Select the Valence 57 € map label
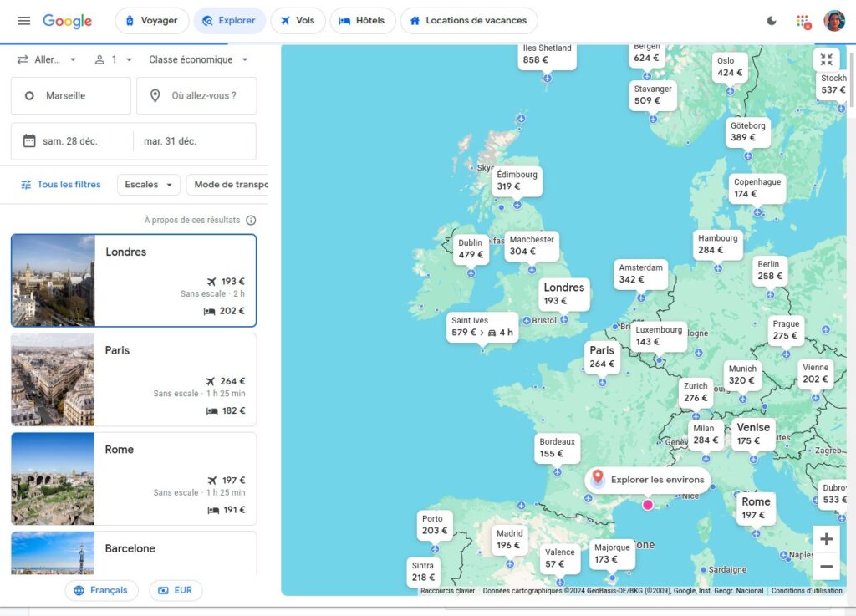 click(x=559, y=558)
